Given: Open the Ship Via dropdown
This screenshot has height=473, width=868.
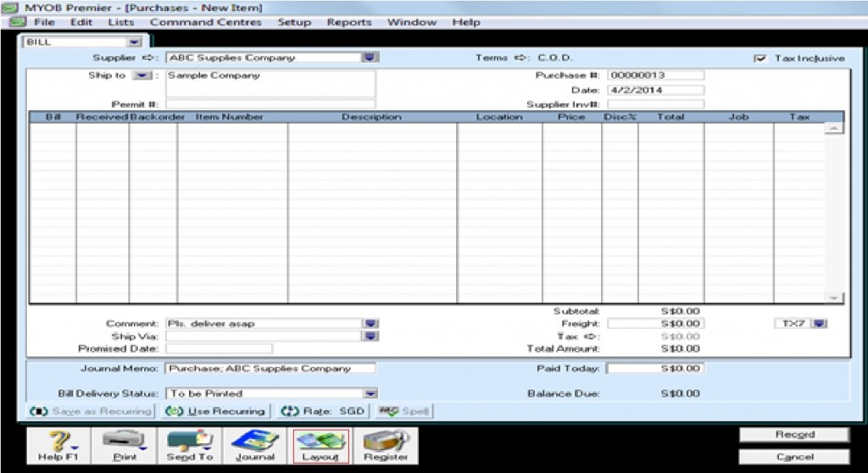Looking at the screenshot, I should click(371, 336).
